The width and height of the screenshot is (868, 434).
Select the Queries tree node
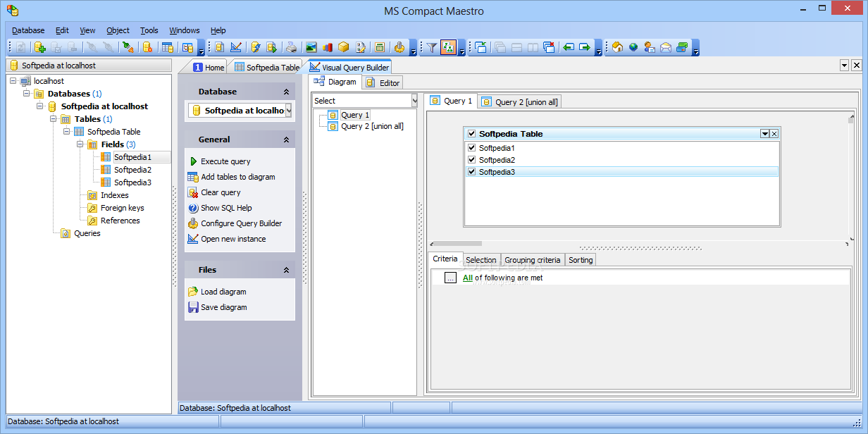[87, 233]
